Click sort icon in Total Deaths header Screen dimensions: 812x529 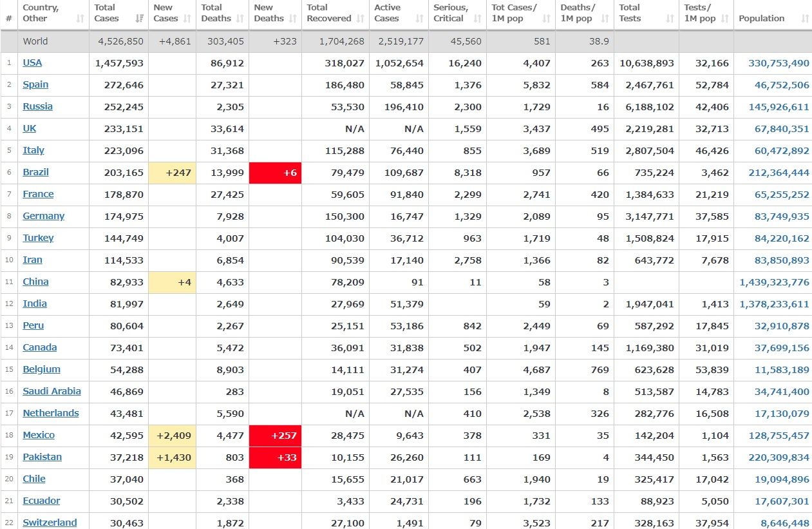240,19
